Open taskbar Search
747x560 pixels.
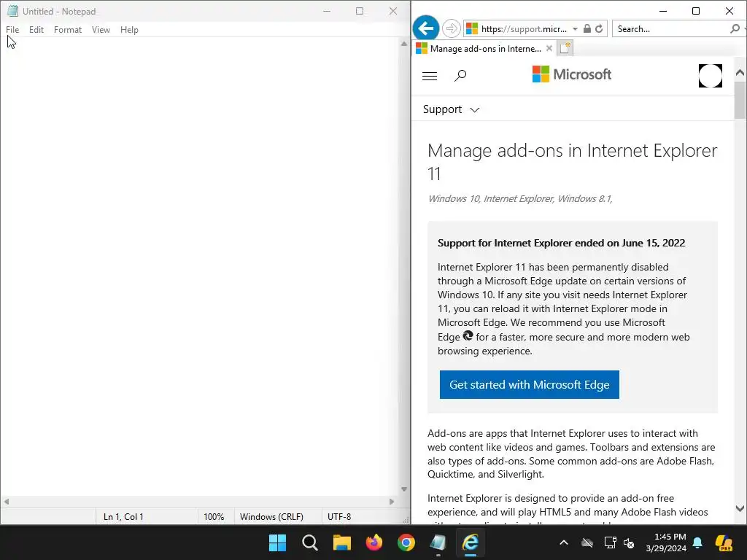point(309,542)
